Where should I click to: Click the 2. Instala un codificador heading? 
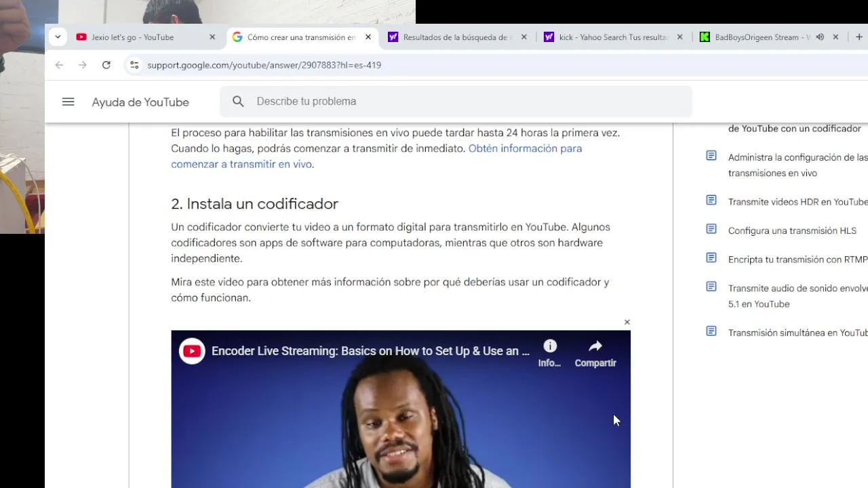254,204
